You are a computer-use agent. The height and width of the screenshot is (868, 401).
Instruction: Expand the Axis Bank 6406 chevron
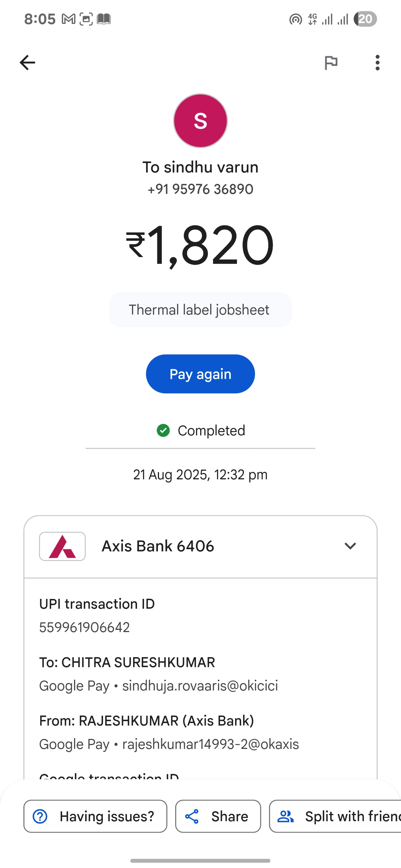pyautogui.click(x=350, y=546)
